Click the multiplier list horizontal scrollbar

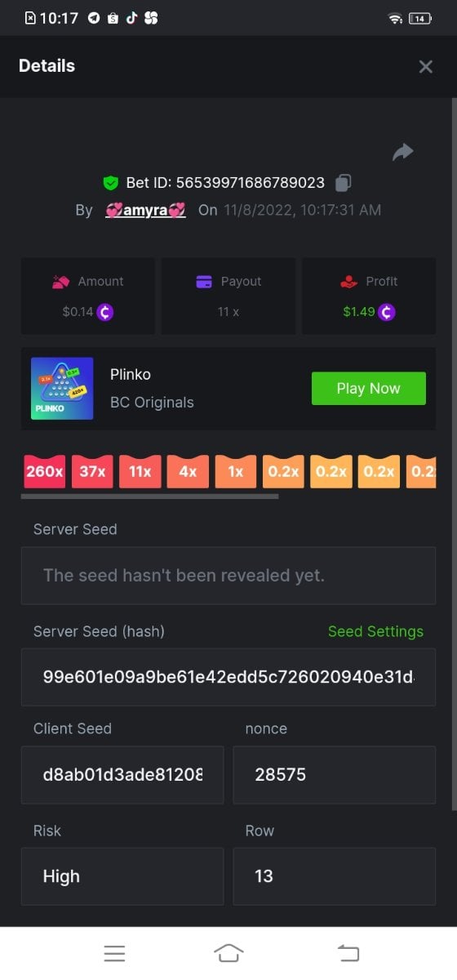[x=149, y=496]
